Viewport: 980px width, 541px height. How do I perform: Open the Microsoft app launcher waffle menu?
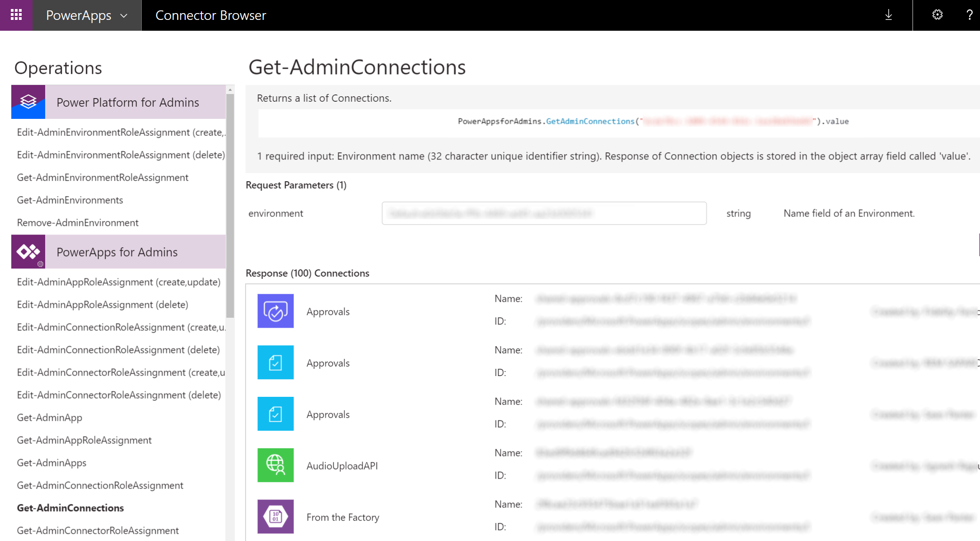16,15
